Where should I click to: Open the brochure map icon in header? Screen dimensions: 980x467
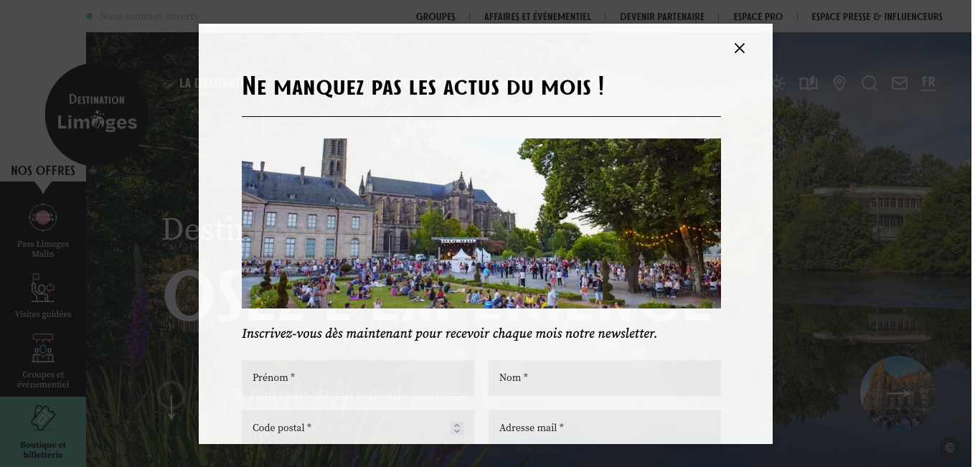pyautogui.click(x=809, y=83)
